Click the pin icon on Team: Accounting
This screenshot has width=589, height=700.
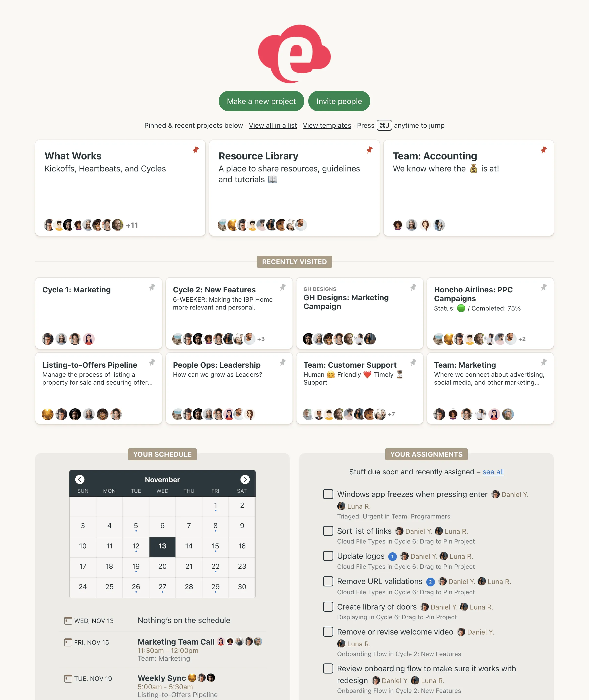point(543,151)
